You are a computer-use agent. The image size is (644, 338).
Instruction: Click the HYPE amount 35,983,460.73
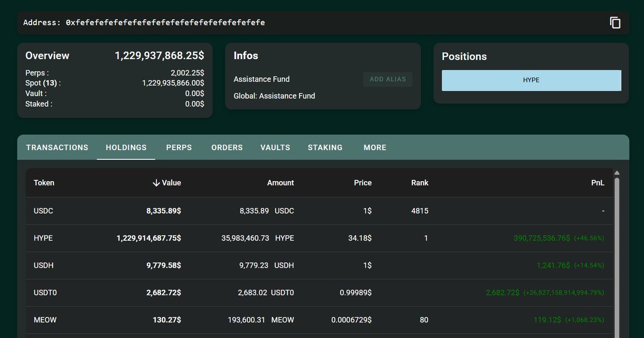245,238
